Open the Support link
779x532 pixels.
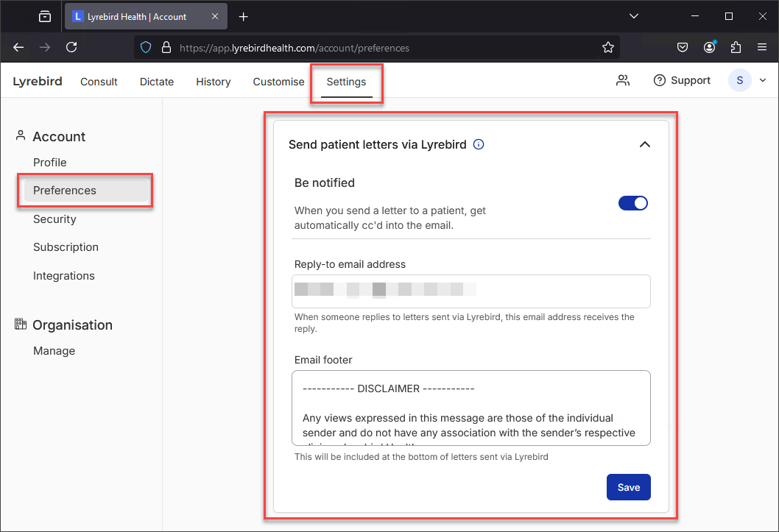682,80
